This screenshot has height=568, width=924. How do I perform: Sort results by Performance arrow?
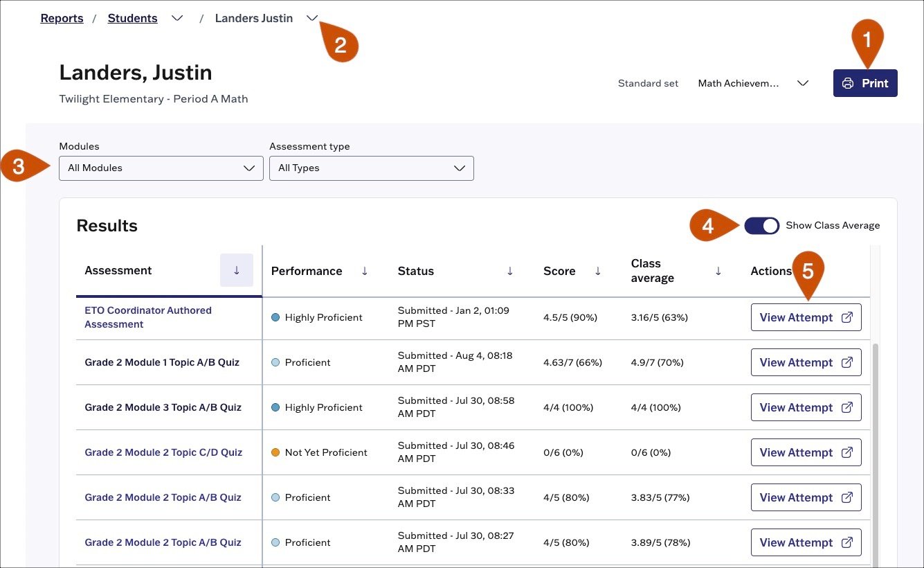coord(365,271)
